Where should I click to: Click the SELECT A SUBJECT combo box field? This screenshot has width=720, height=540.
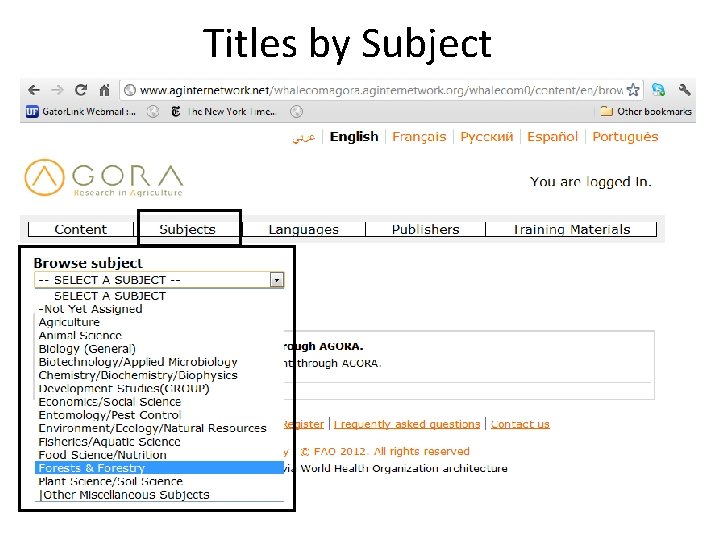159,280
